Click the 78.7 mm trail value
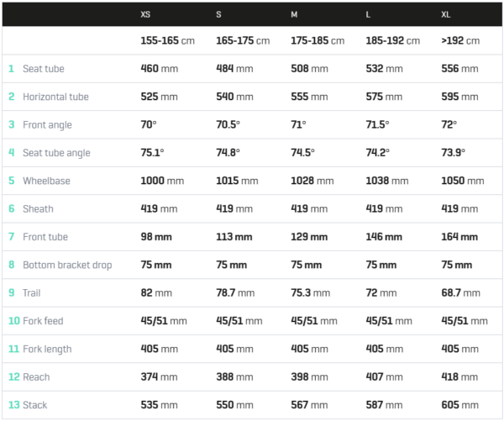Viewport: 504px width, 421px height. click(235, 293)
